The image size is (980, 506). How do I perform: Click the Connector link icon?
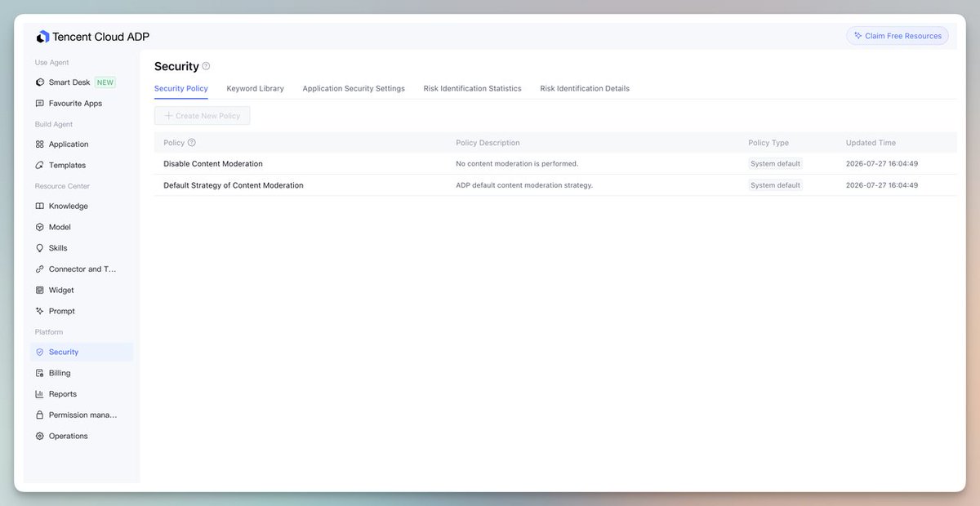click(x=40, y=269)
